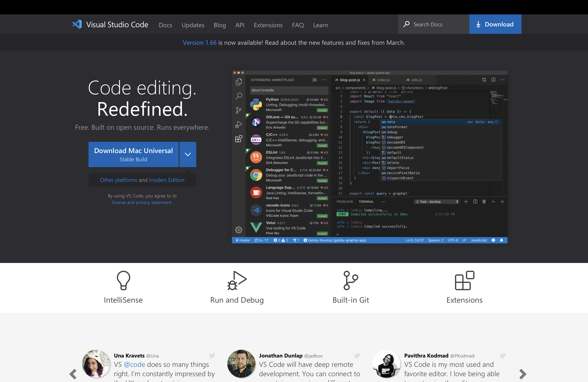Open the Other platforms link
Screen dimensions: 588x382
click(119, 180)
